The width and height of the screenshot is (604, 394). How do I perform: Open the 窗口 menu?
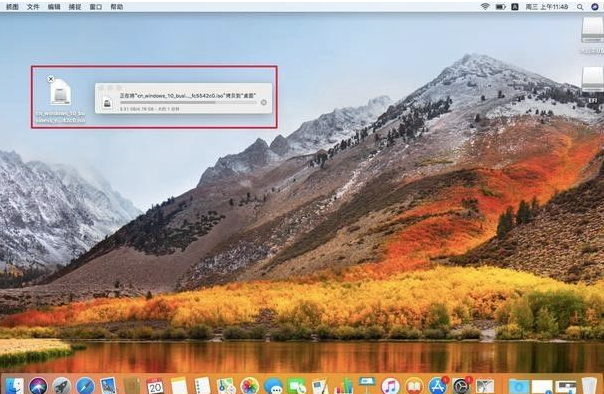tap(96, 7)
